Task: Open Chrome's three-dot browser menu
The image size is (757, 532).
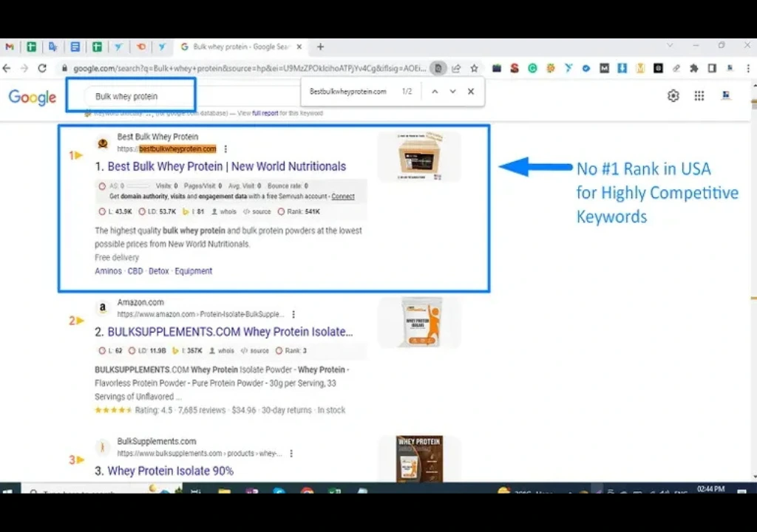Action: (747, 68)
